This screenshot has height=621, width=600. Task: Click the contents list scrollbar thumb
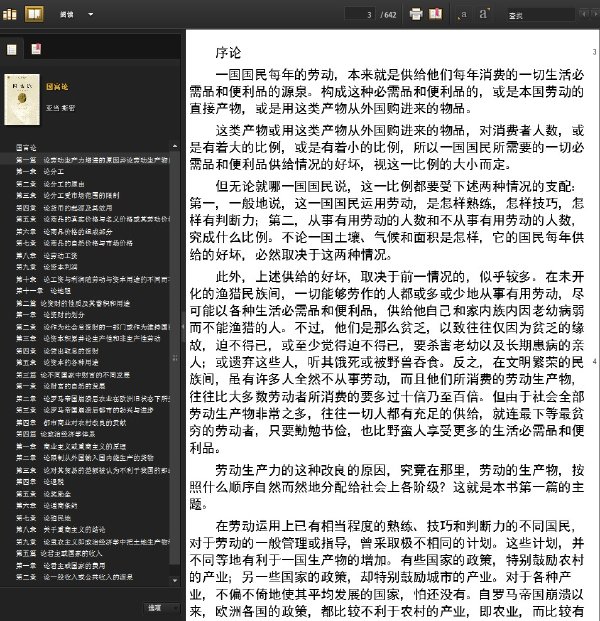tap(175, 357)
